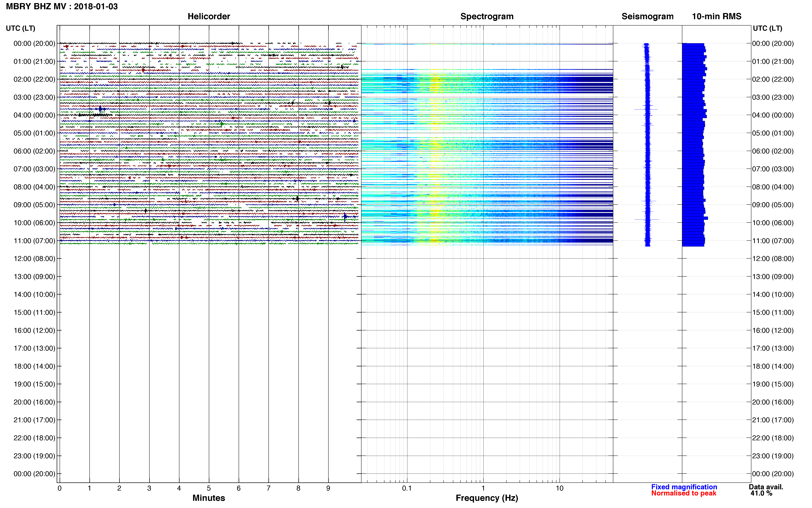
Task: Click minute tick "5" under the helicorder
Action: pos(209,488)
